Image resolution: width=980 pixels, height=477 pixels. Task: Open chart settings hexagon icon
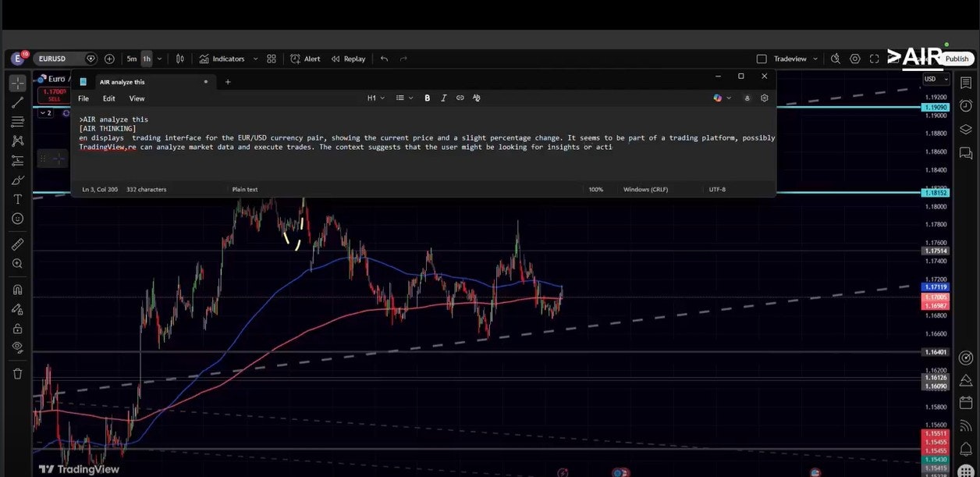click(855, 59)
